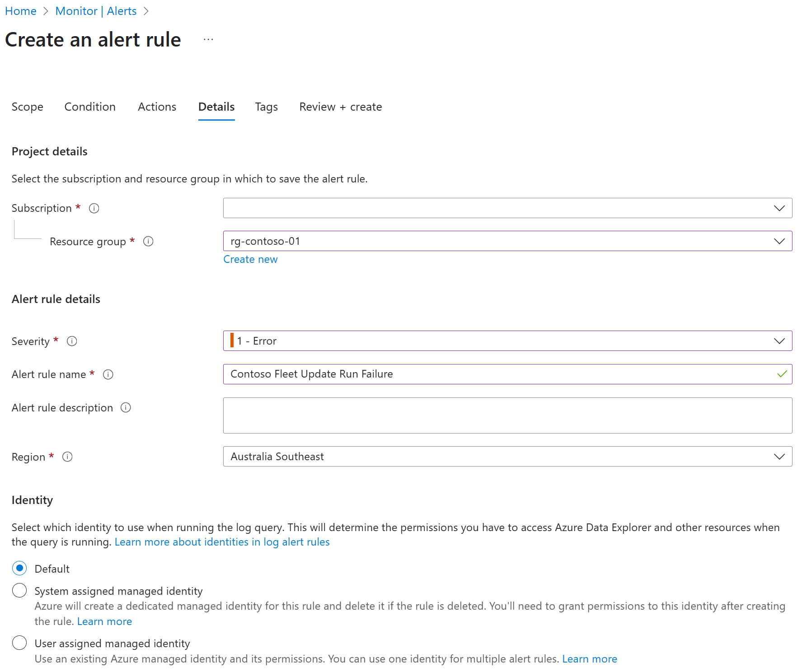The image size is (797, 672).
Task: Go to the Review + create tab
Action: (341, 107)
